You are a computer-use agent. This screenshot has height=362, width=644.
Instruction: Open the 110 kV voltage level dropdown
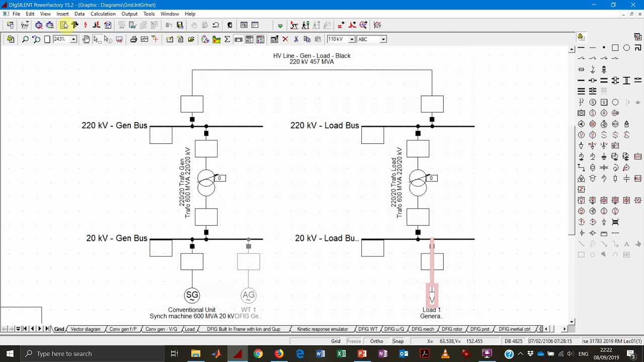click(x=352, y=39)
